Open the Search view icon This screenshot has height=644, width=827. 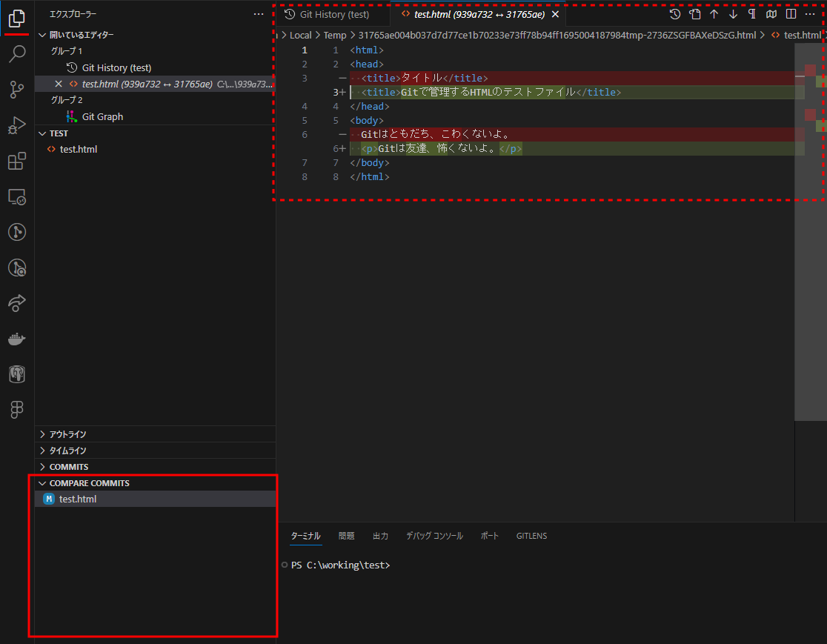tap(17, 54)
